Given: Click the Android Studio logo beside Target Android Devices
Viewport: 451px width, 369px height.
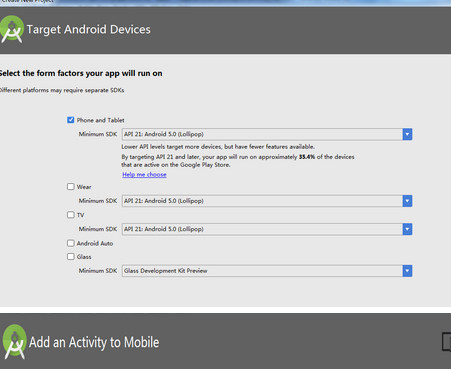Looking at the screenshot, I should tap(12, 29).
